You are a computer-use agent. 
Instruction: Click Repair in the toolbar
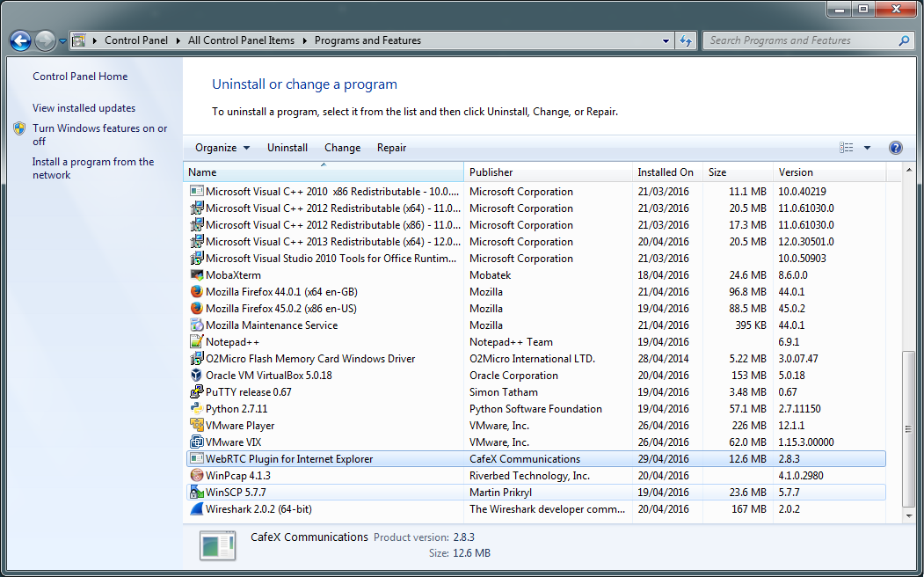392,148
